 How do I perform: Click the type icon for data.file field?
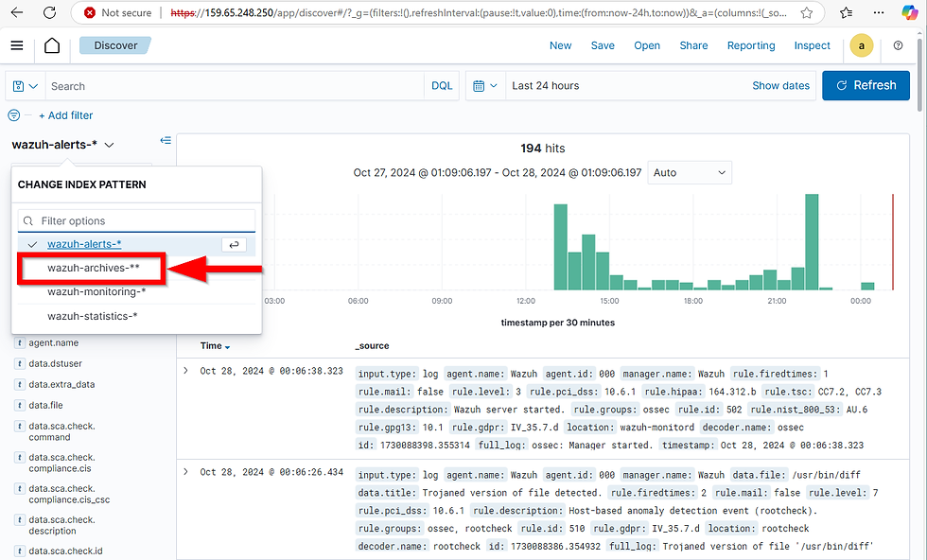[20, 405]
